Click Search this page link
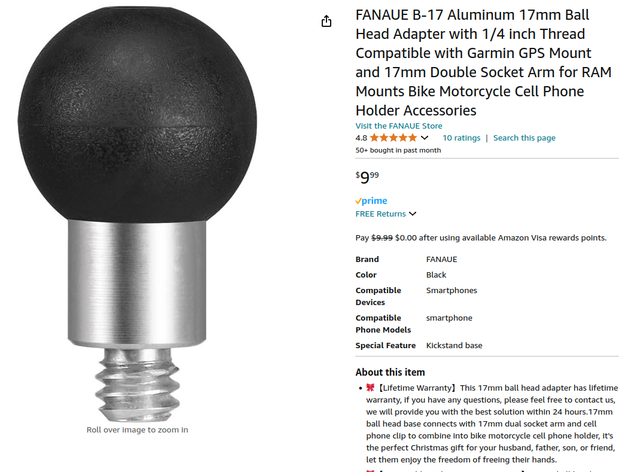 (x=524, y=138)
